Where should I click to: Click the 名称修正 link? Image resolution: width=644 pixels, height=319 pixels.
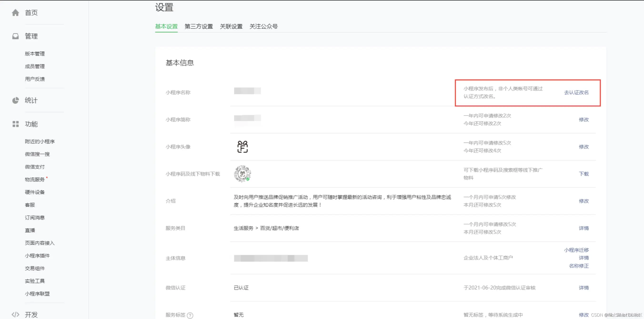[x=579, y=266]
